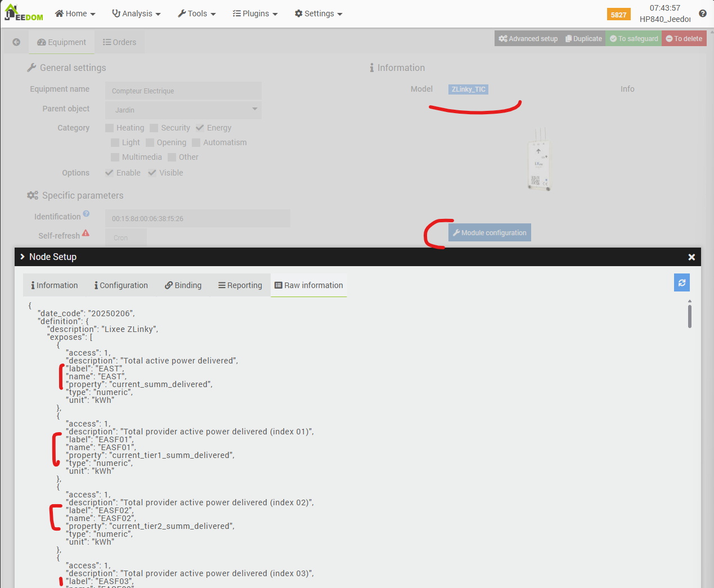Click the back arrow circle icon
This screenshot has height=588, width=714.
16,42
